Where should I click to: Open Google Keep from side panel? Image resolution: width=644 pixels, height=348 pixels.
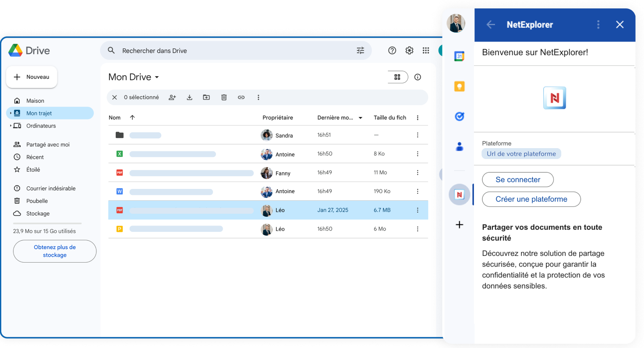point(459,87)
